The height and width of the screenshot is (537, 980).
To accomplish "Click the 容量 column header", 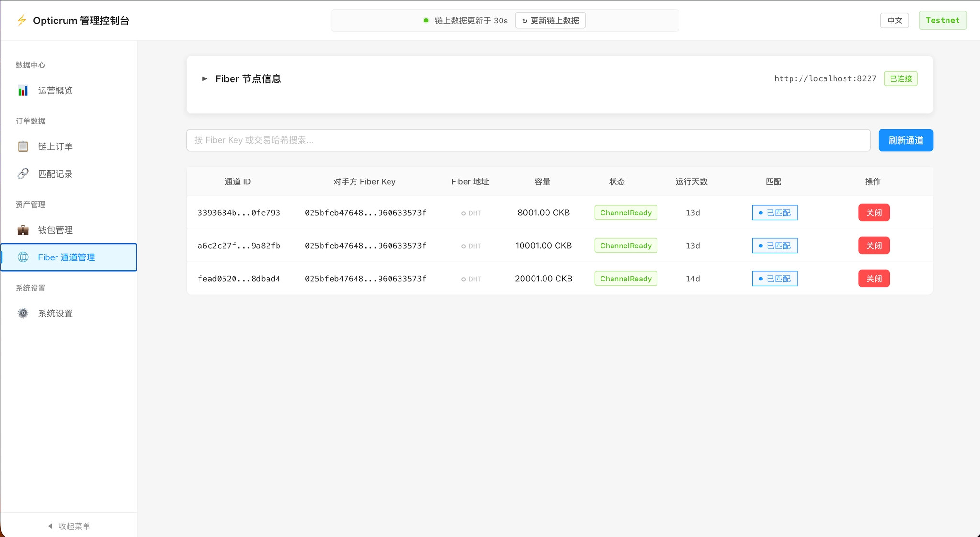I will [542, 181].
